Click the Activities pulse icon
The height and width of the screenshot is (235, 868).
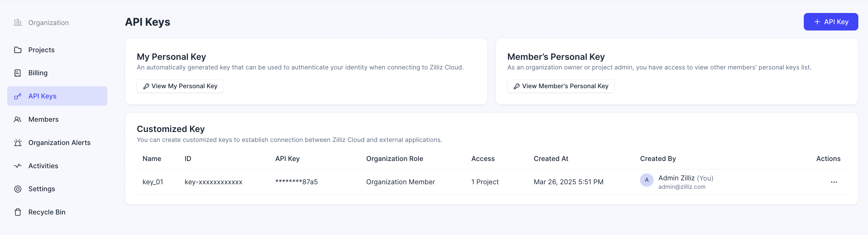pyautogui.click(x=17, y=166)
